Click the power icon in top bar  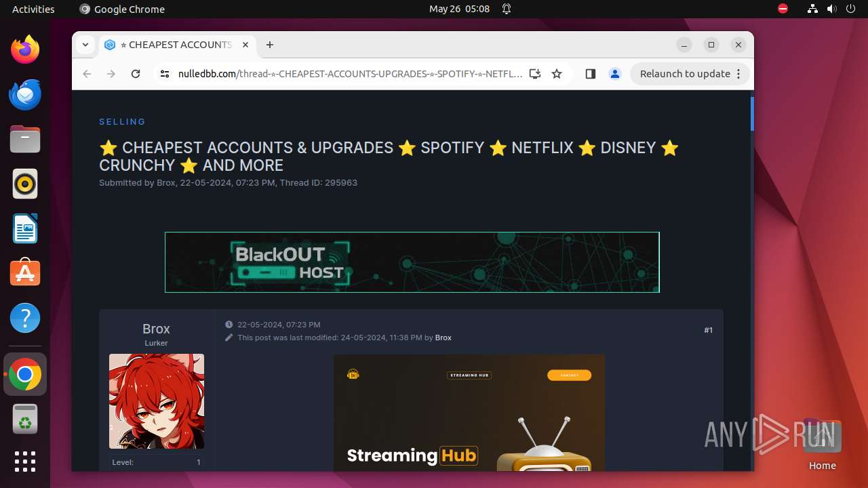(x=851, y=9)
